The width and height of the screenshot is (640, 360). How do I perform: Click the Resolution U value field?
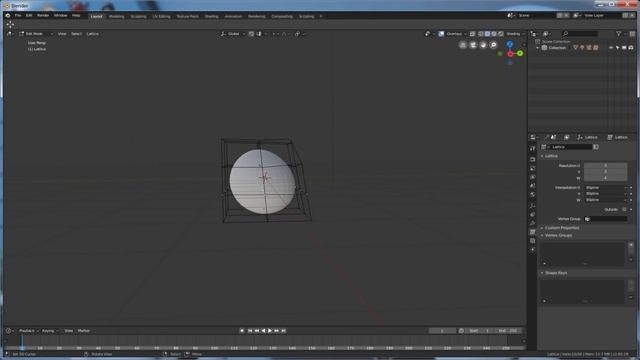point(606,165)
